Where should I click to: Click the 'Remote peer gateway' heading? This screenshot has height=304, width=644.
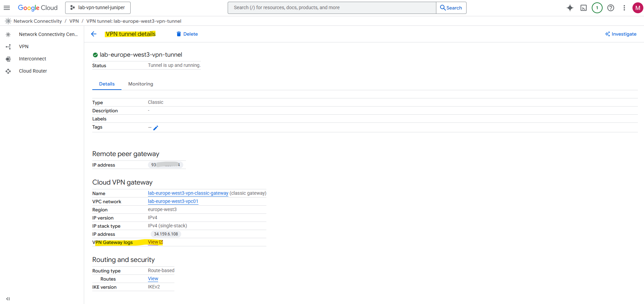pyautogui.click(x=126, y=154)
